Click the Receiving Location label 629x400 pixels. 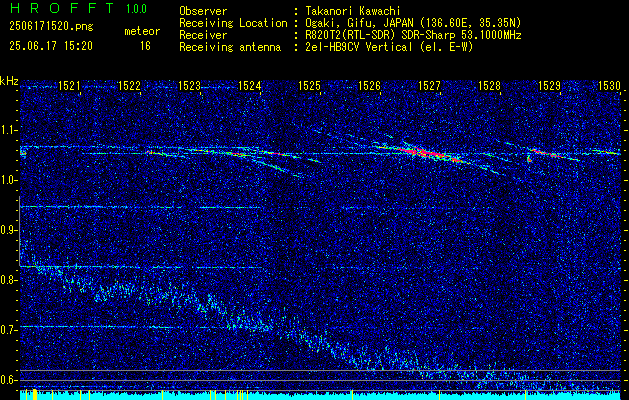[x=233, y=23]
